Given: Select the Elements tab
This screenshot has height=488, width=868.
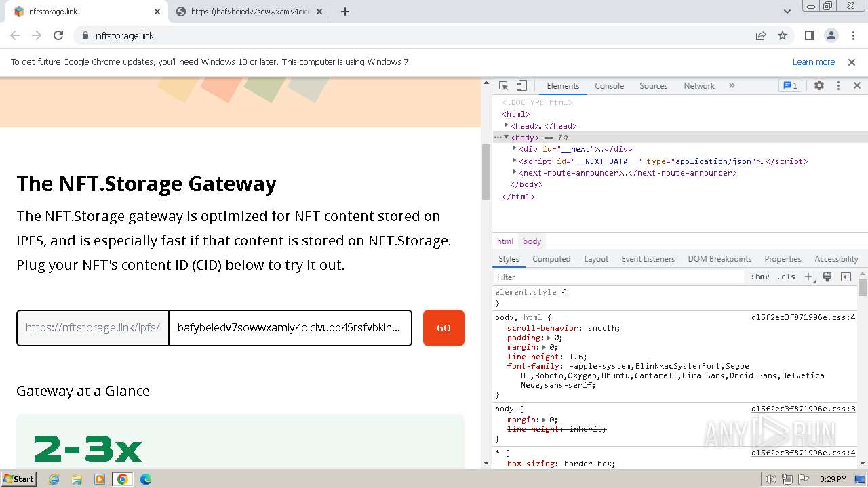Looking at the screenshot, I should pos(563,86).
